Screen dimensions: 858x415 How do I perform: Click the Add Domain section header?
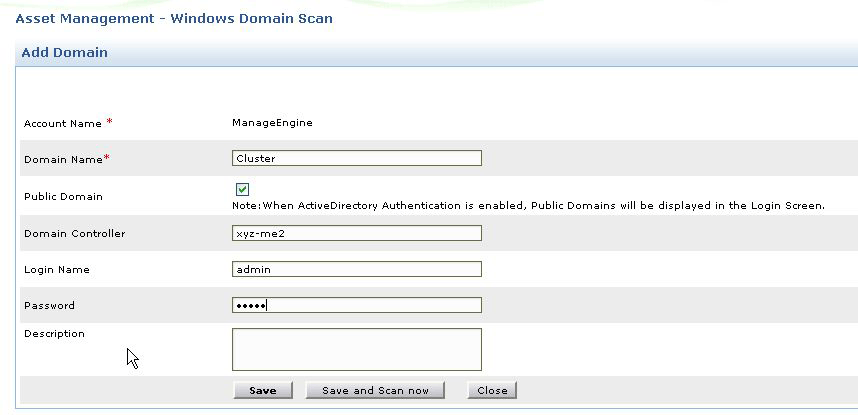click(64, 53)
